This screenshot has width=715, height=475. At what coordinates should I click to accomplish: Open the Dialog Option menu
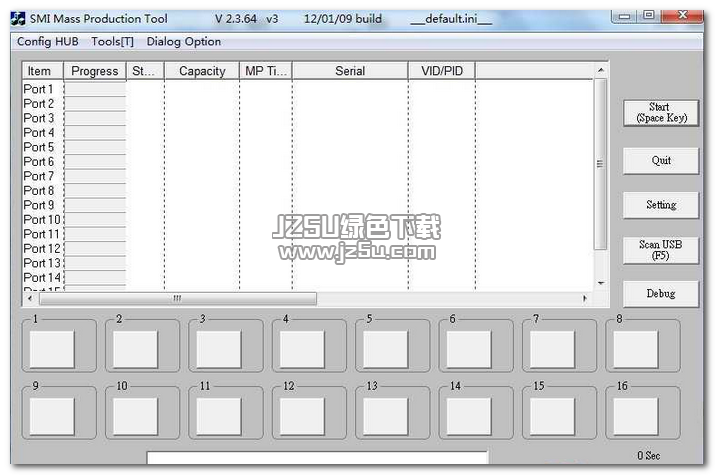point(183,41)
